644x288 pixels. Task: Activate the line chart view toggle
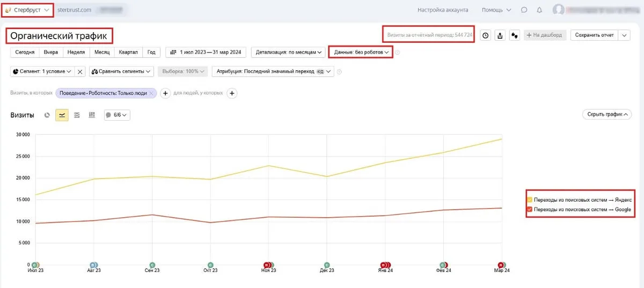62,115
